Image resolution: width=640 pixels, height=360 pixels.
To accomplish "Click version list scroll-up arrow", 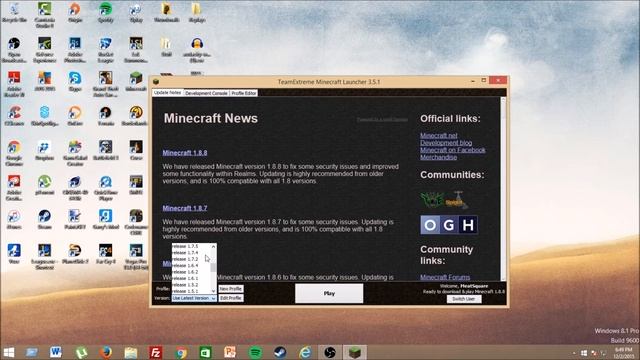I will (213, 247).
